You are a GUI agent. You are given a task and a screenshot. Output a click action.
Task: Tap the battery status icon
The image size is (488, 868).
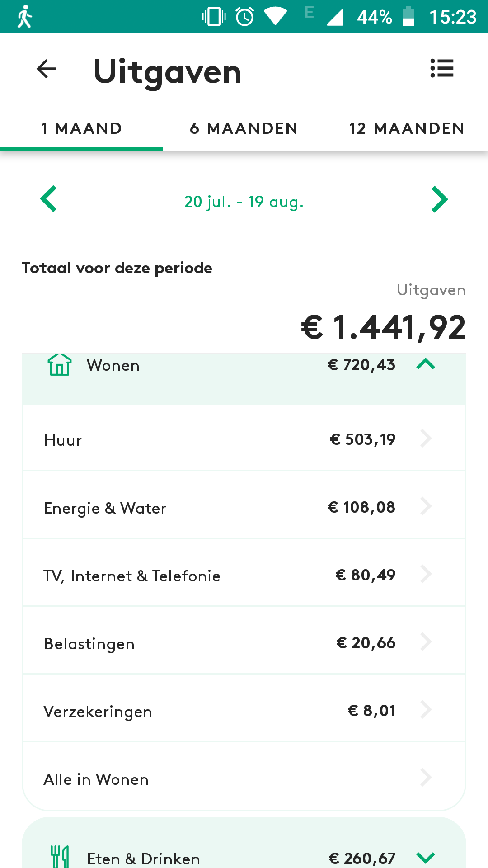click(408, 17)
